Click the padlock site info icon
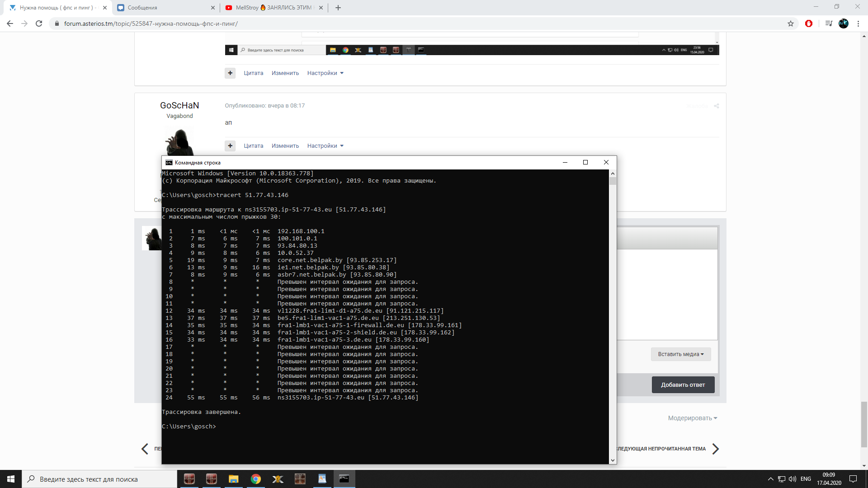 pos(57,23)
